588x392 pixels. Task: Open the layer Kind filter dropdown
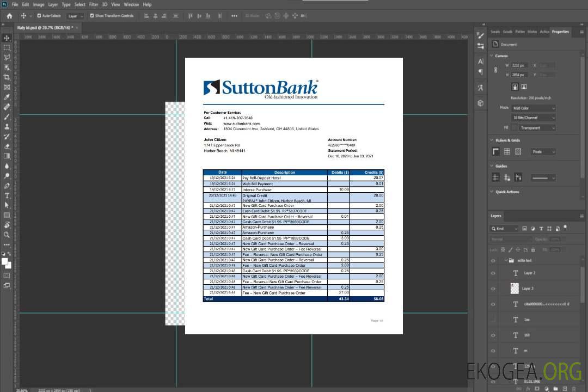point(504,229)
